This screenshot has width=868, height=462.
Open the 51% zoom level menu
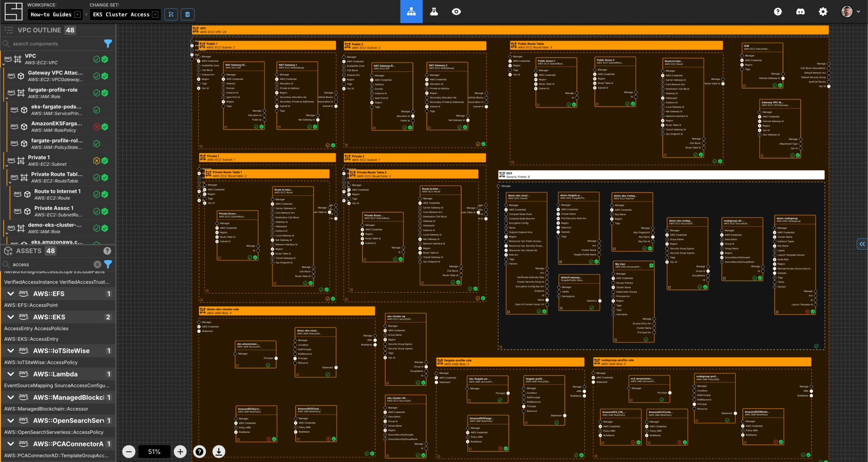click(155, 452)
